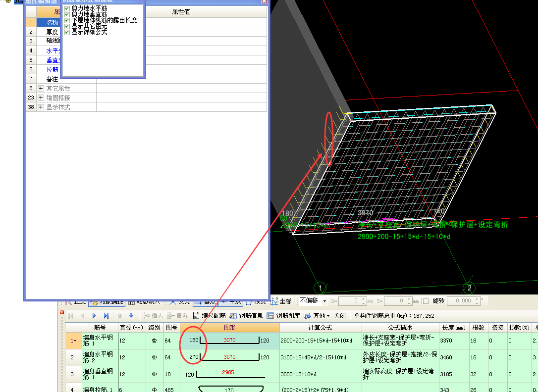This screenshot has height=392, width=538.
Task: Click the formula 2900+200-15+15*d-15+10*d cell
Action: [x=321, y=341]
